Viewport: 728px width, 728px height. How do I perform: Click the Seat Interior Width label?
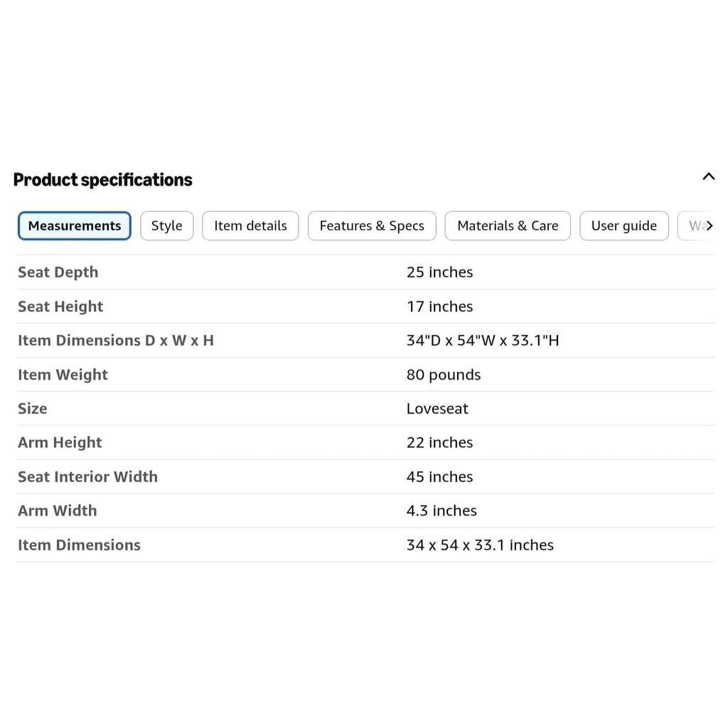(87, 477)
